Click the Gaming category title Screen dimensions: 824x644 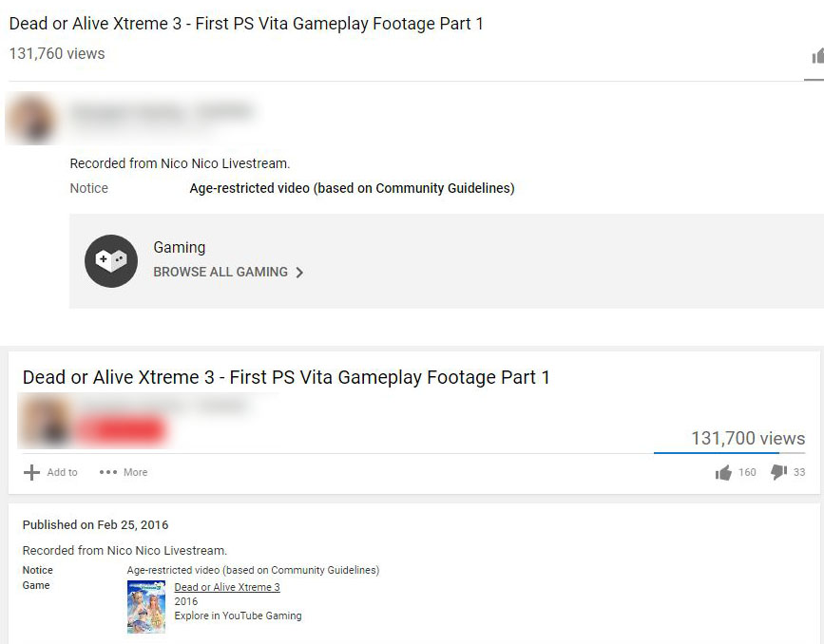[180, 247]
